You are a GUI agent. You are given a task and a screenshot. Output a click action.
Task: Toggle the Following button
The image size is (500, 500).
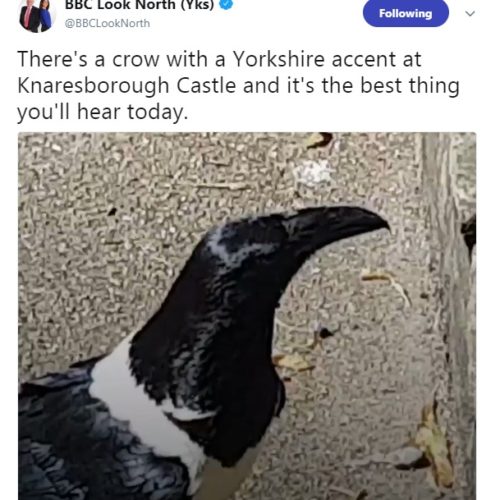point(406,13)
